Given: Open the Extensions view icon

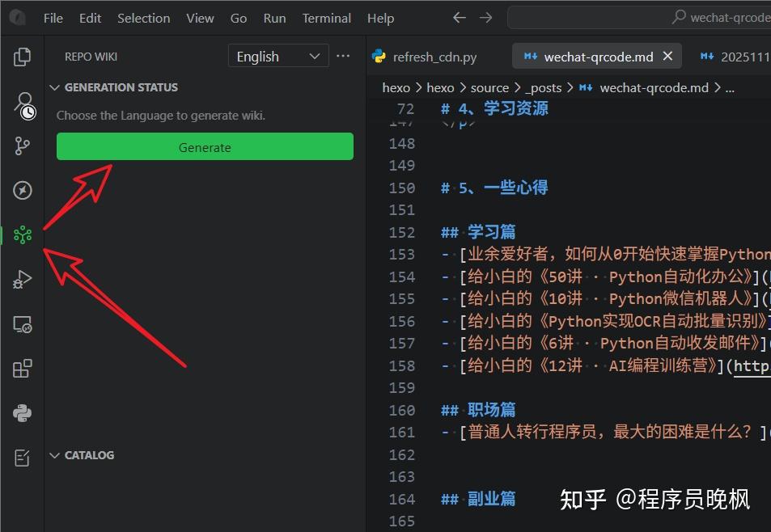Looking at the screenshot, I should [22, 368].
